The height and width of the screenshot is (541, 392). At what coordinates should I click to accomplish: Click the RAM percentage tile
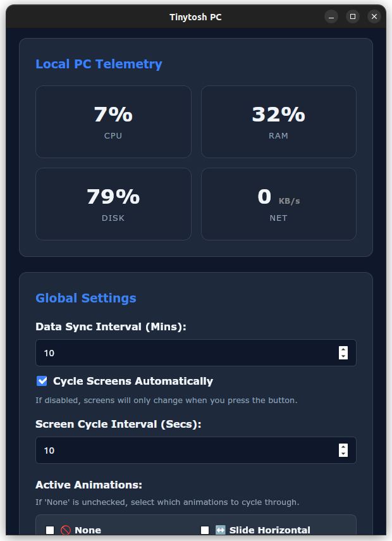[x=279, y=121]
